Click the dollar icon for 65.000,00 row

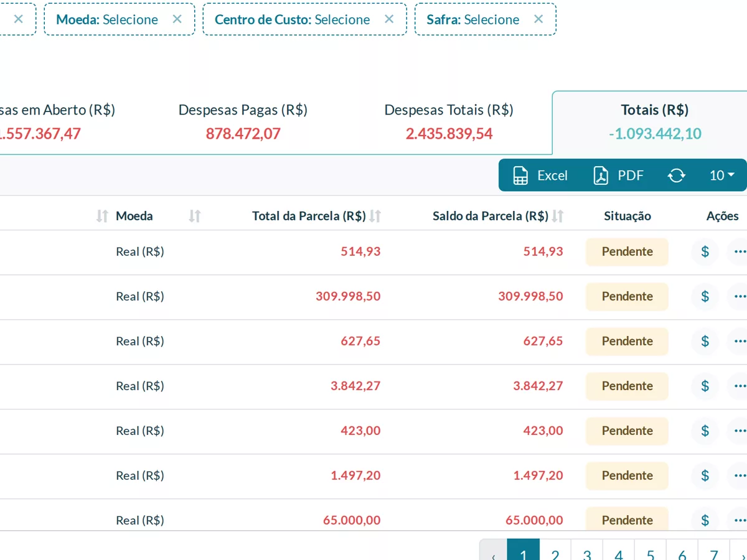click(705, 520)
